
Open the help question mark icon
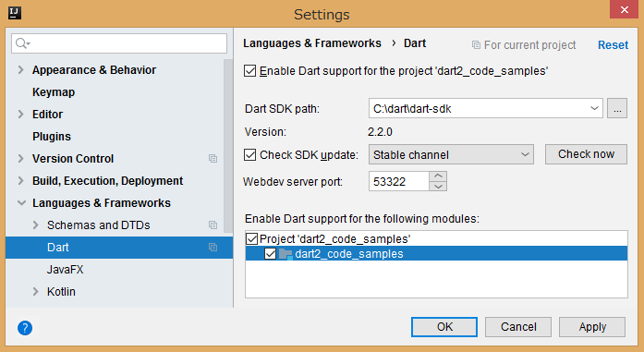click(25, 328)
